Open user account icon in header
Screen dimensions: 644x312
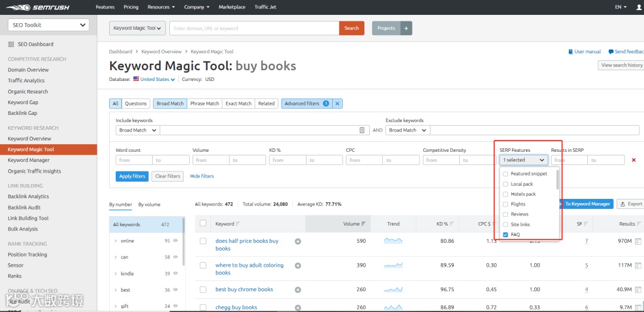click(638, 7)
